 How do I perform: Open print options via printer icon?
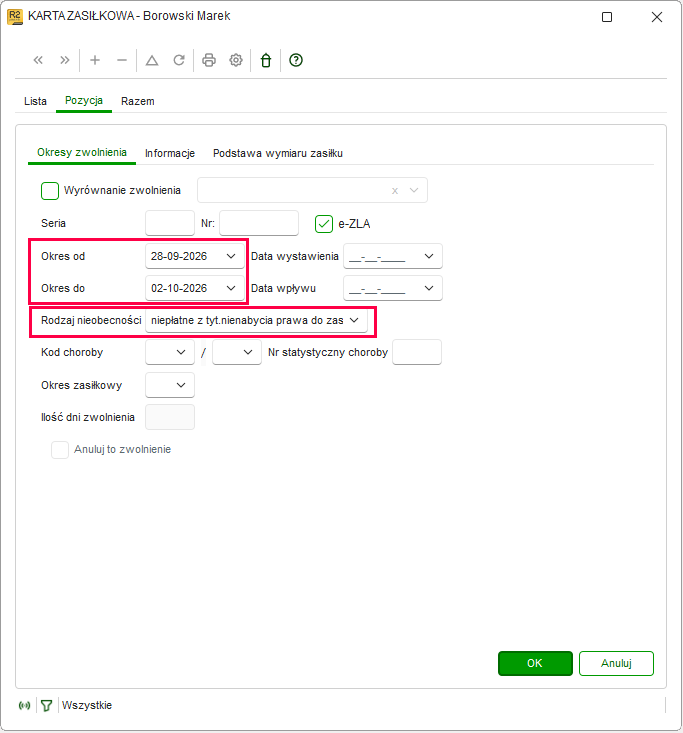click(209, 60)
